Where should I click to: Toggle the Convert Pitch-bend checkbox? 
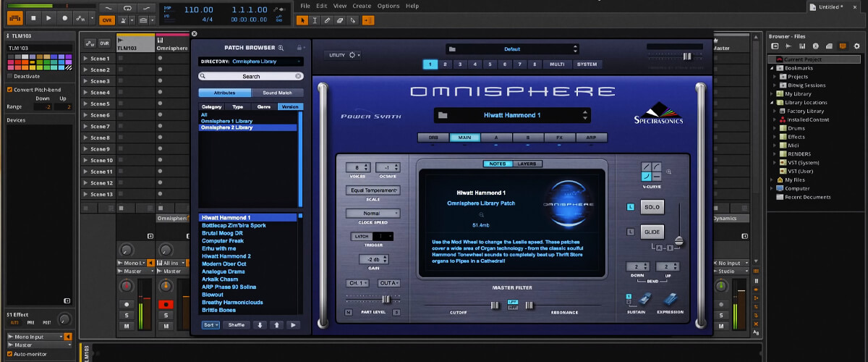10,90
